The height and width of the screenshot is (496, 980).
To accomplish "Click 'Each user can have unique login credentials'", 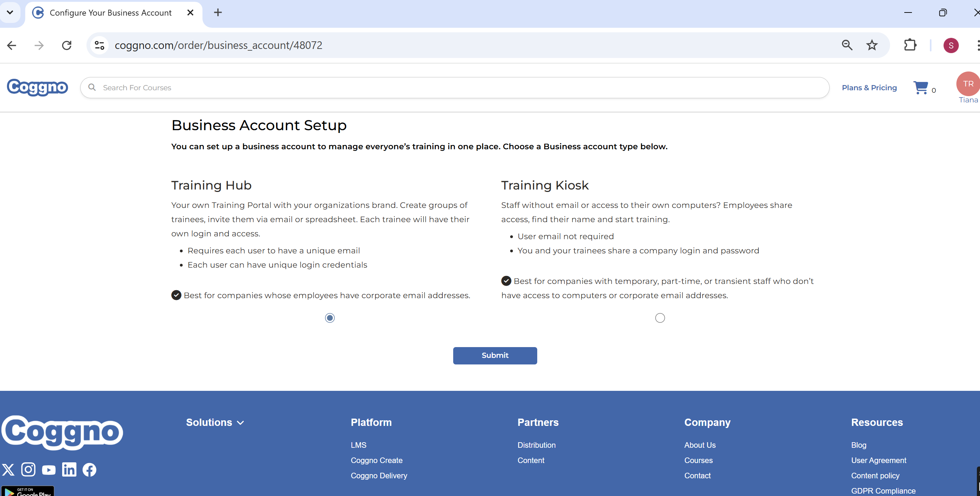I will coord(277,265).
